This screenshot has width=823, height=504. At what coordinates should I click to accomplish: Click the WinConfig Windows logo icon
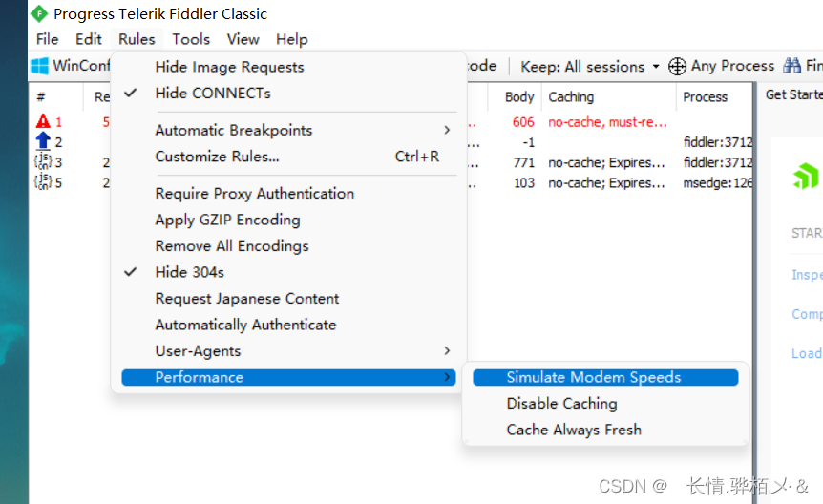40,66
